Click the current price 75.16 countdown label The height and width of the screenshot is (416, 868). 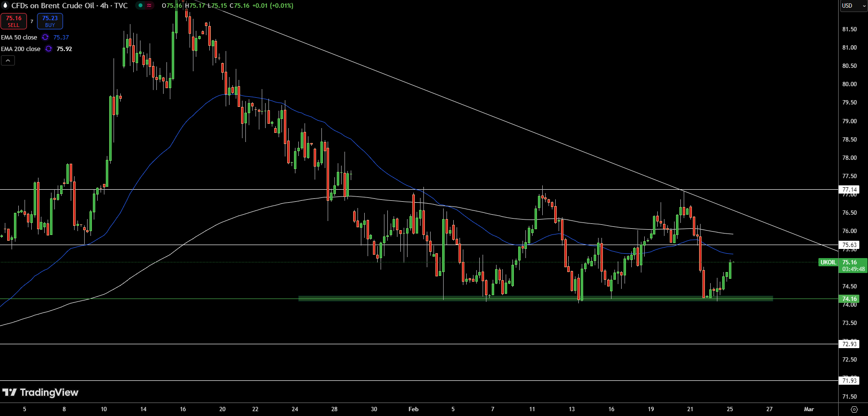pos(853,266)
